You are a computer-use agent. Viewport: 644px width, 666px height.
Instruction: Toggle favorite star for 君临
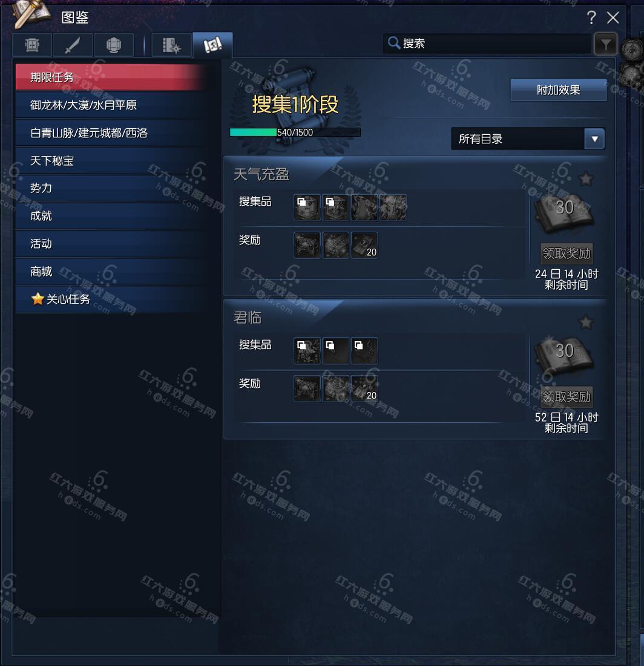point(586,322)
